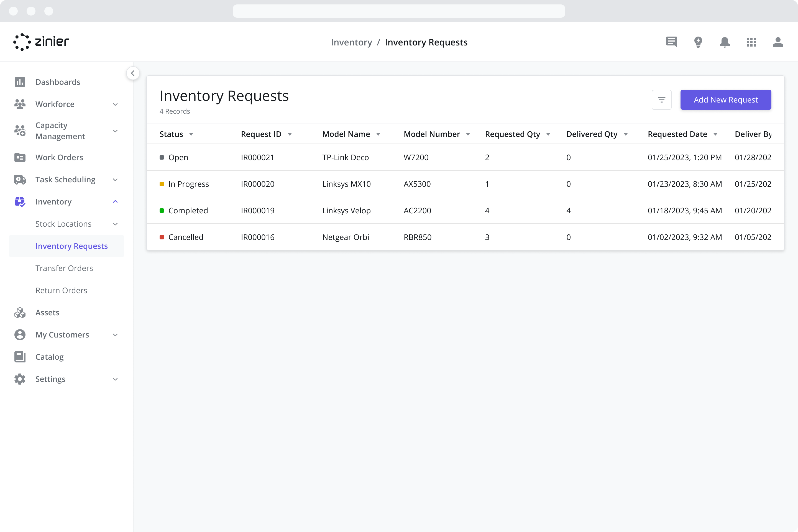The height and width of the screenshot is (532, 798).
Task: Open Return Orders menu item
Action: click(x=61, y=290)
